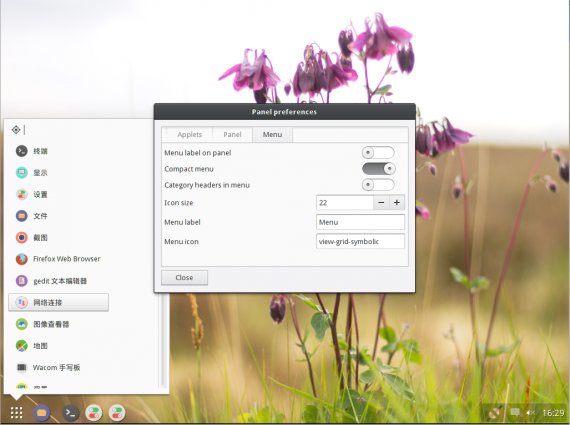The image size is (570, 425).
Task: Switch to the Applets tab
Action: coord(189,135)
